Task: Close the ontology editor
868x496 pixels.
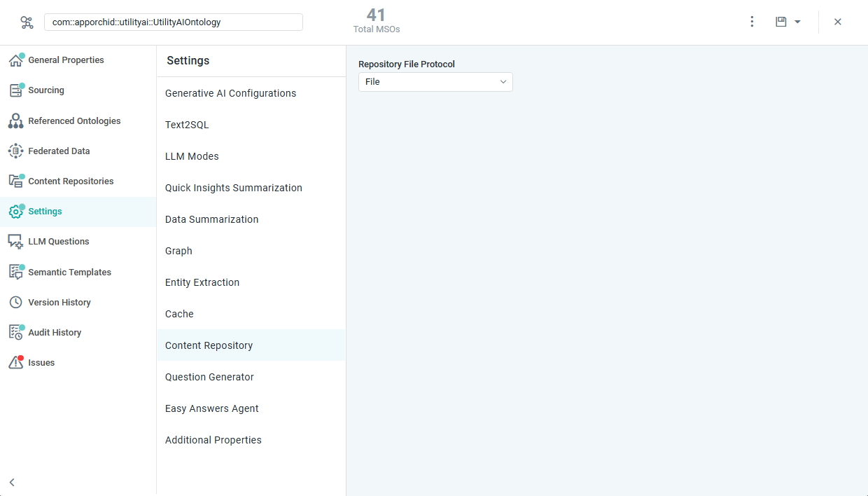Action: point(838,22)
